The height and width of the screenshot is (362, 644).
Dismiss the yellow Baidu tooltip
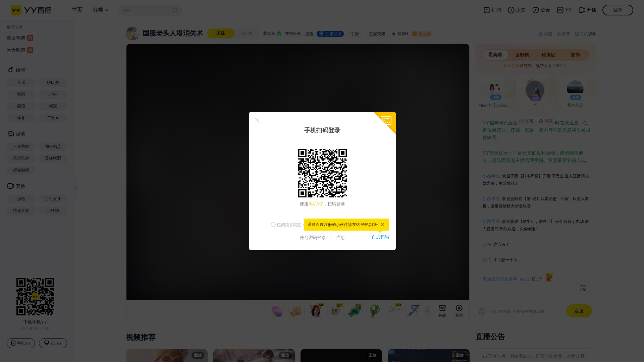point(382,225)
